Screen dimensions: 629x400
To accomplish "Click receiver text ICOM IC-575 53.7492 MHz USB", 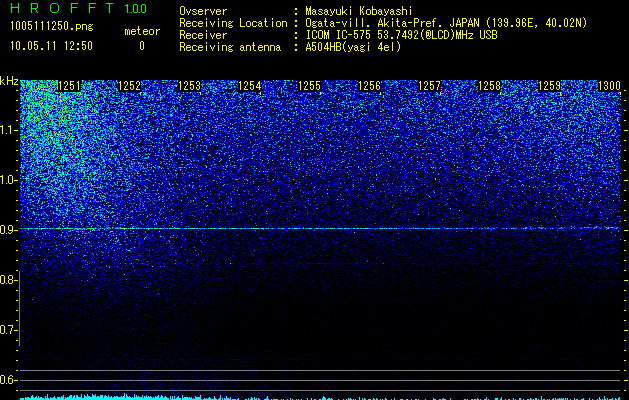I will click(x=401, y=35).
